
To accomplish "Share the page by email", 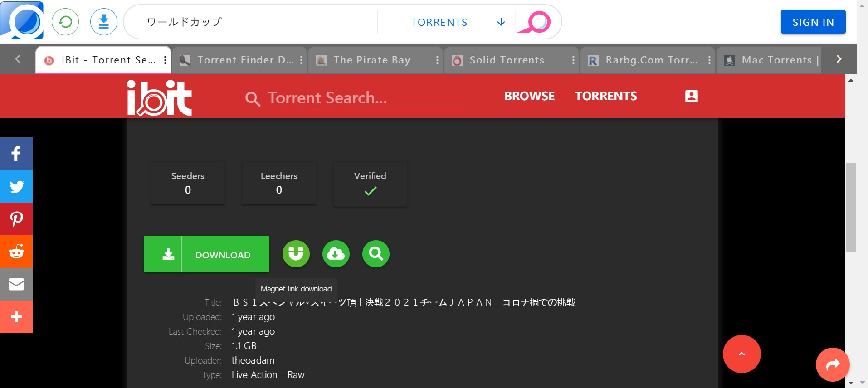I will (x=16, y=284).
